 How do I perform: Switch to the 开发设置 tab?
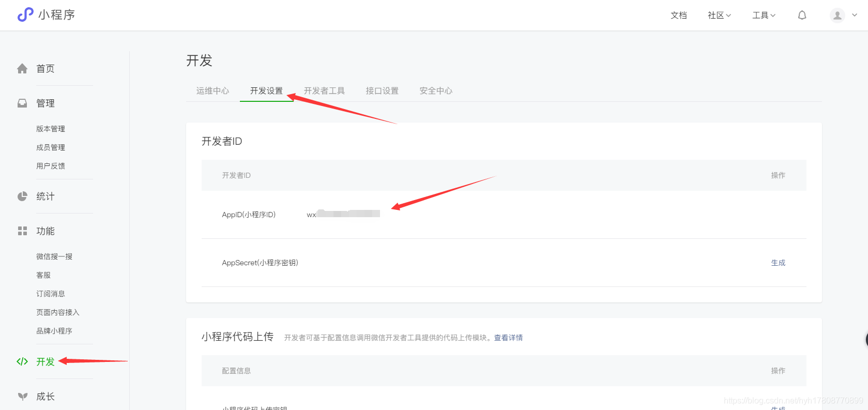click(x=267, y=90)
